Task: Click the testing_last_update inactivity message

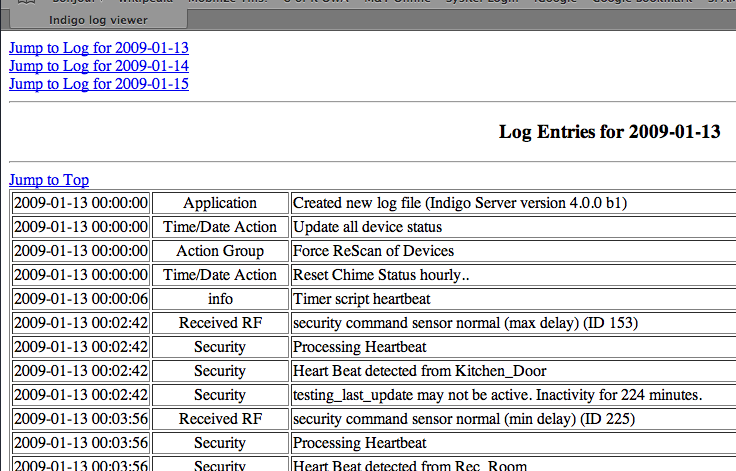Action: 498,395
